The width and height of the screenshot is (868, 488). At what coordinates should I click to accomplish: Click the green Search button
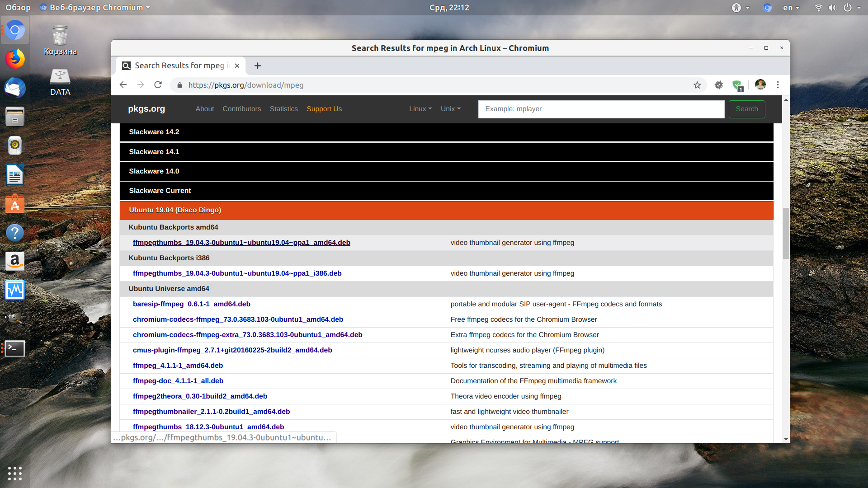[746, 109]
